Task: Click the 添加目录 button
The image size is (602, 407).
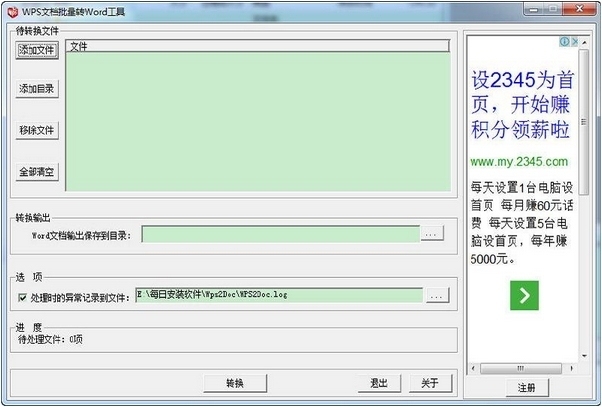Action: (37, 89)
